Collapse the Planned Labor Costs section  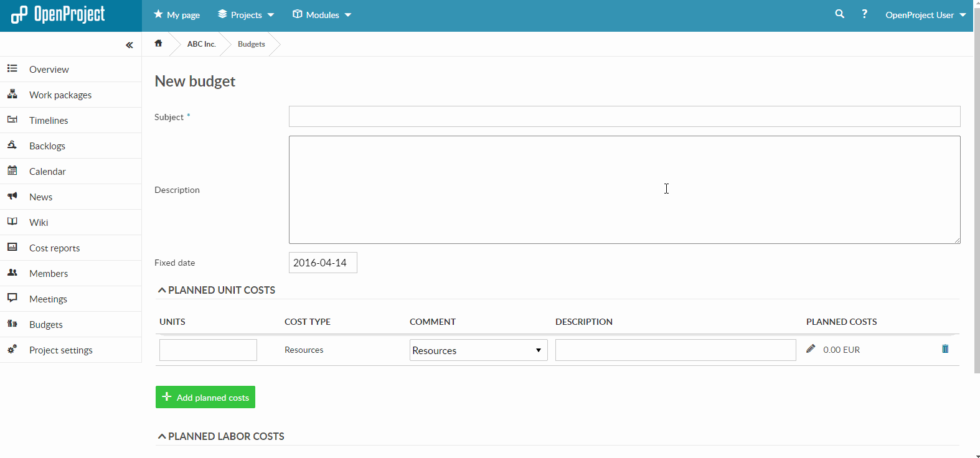point(220,436)
